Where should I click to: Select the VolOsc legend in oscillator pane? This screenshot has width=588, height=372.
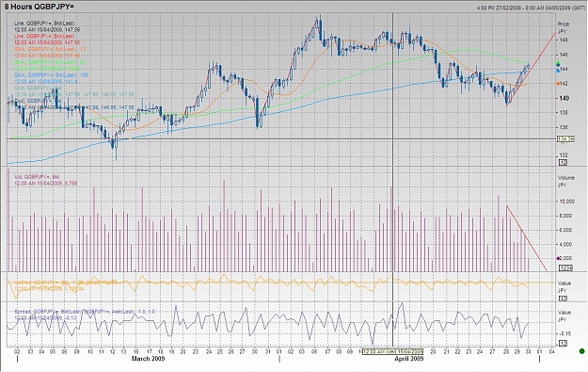point(65,285)
